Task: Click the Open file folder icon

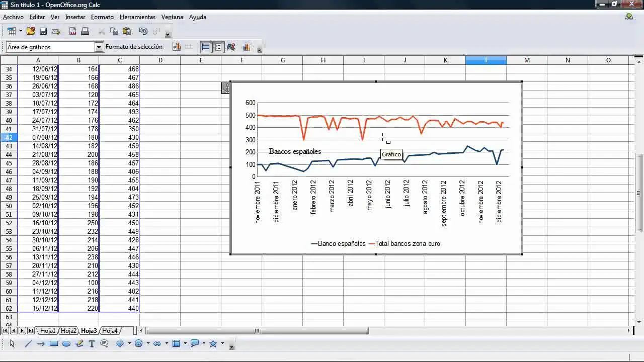Action: pos(31,31)
